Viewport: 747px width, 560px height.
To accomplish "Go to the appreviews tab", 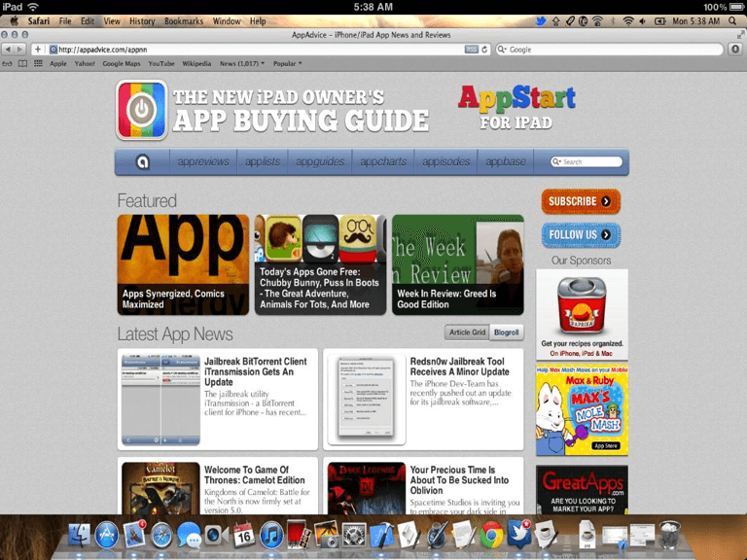I will (x=203, y=162).
